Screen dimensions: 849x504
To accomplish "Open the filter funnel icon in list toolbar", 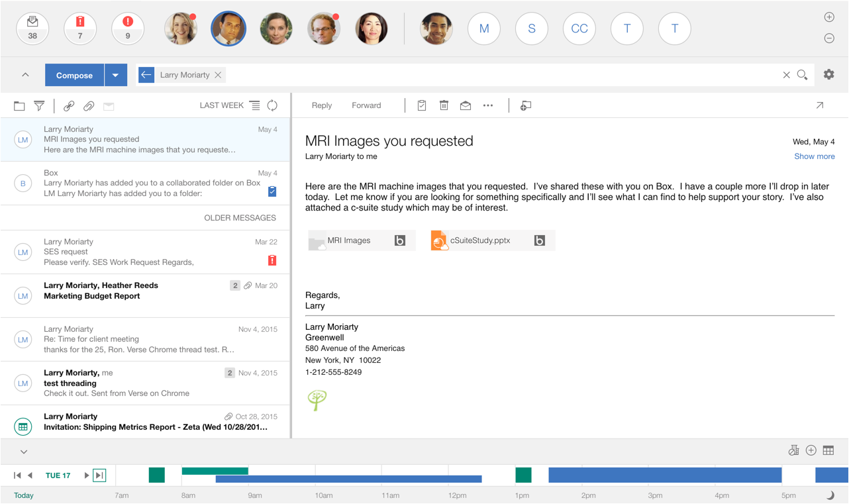I will point(39,106).
